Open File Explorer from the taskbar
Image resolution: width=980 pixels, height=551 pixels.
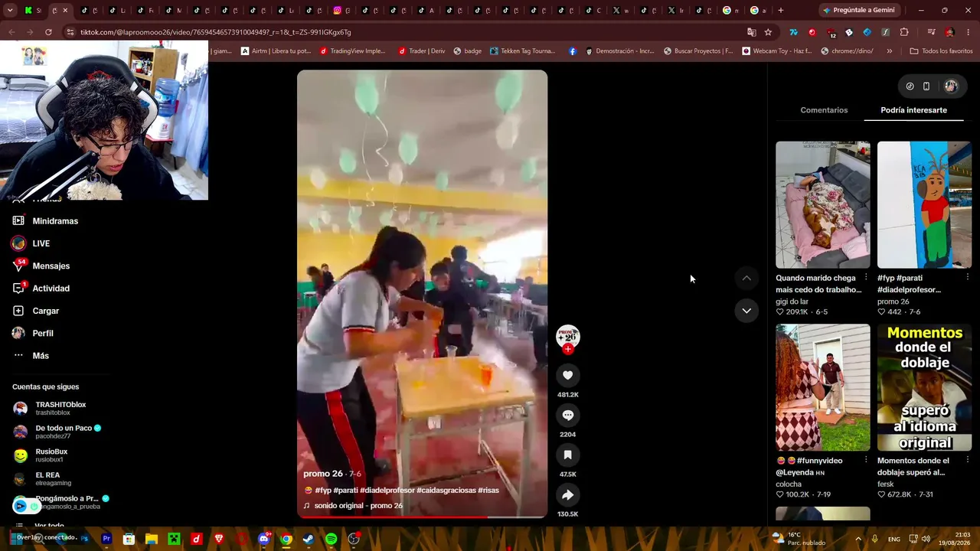(152, 539)
